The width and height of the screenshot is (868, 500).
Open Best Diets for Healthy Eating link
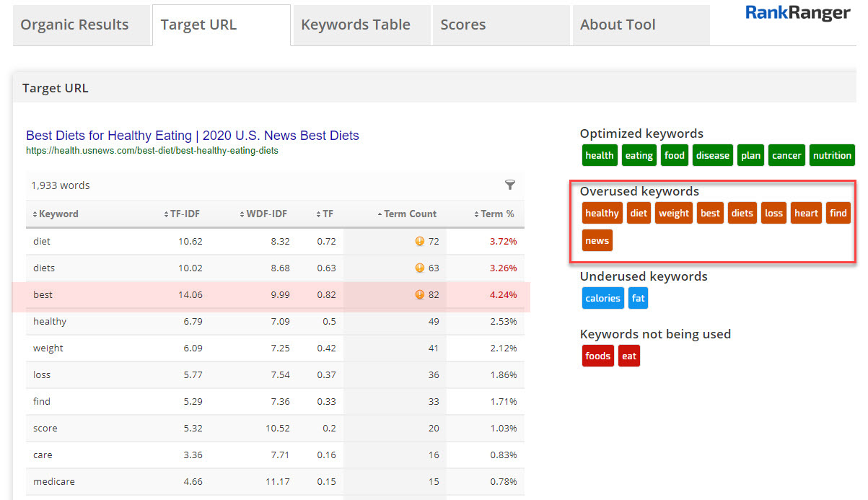192,136
